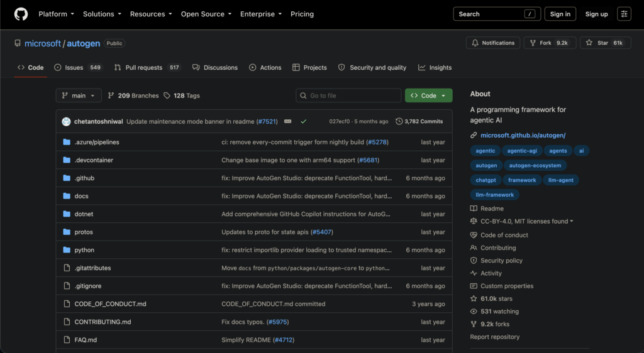This screenshot has height=353, width=644.
Task: Open the global settings sliders icon
Action: [x=624, y=14]
